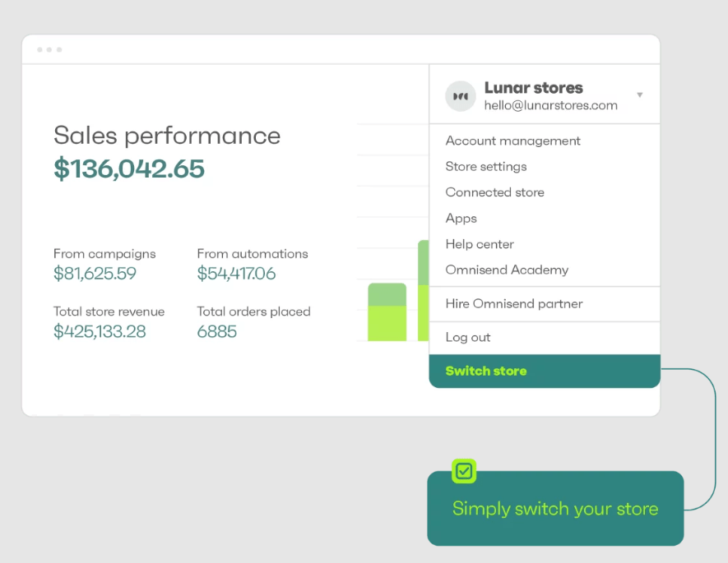728x563 pixels.
Task: Click the From automations label
Action: 252,254
